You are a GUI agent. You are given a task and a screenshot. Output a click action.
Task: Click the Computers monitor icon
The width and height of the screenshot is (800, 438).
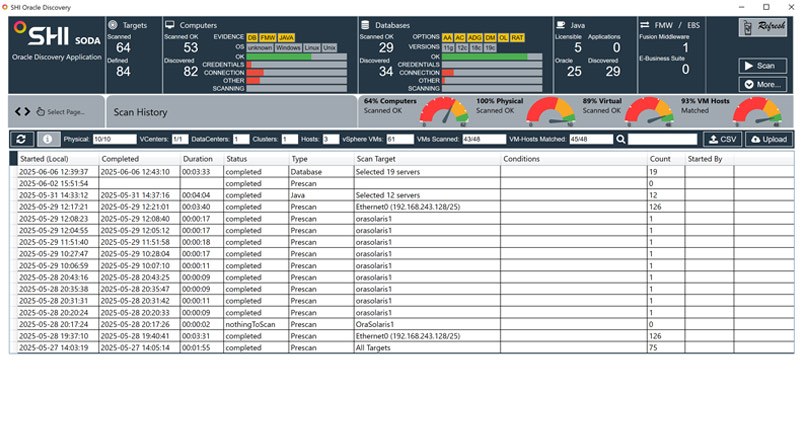click(170, 25)
